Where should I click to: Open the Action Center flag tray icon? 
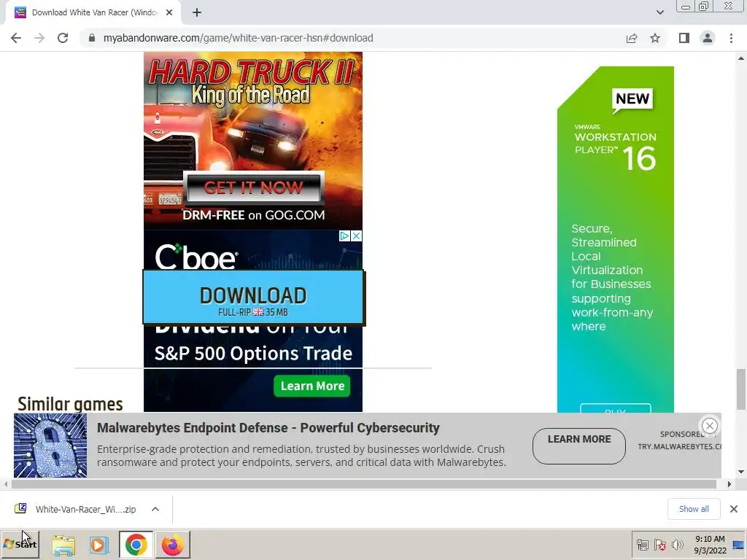coord(659,545)
